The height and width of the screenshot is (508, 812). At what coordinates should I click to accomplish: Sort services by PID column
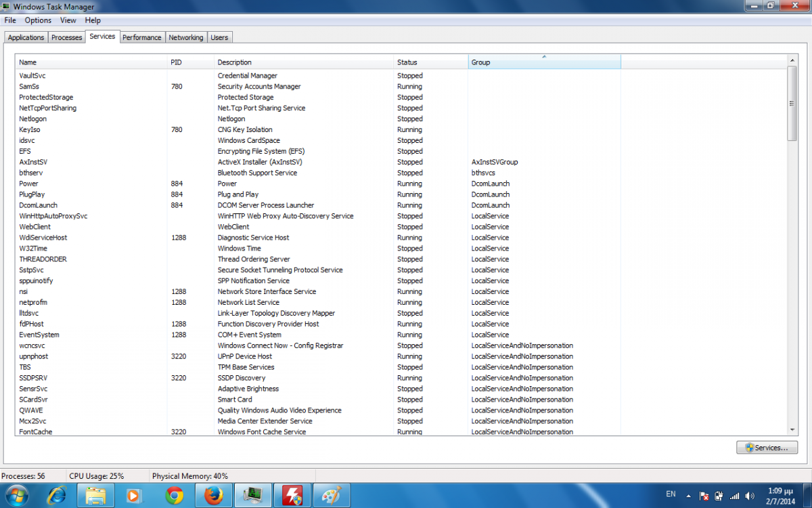pos(191,62)
